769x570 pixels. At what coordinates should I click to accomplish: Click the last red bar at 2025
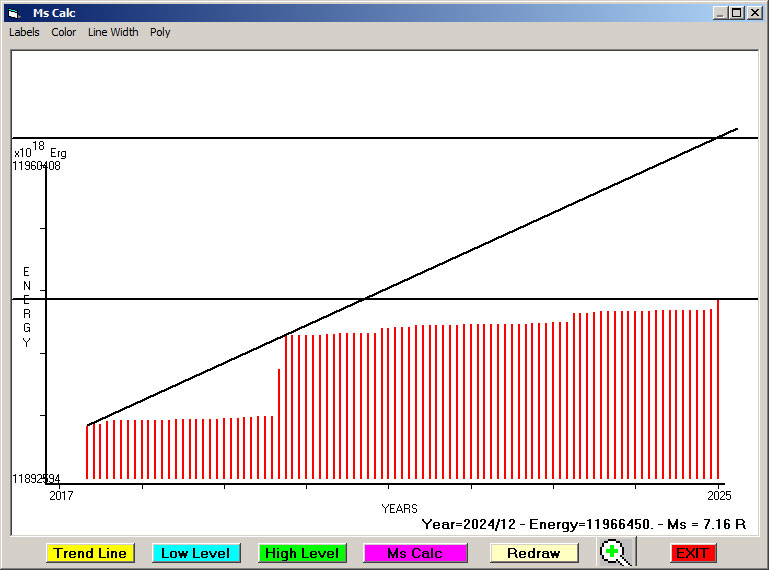(x=718, y=389)
